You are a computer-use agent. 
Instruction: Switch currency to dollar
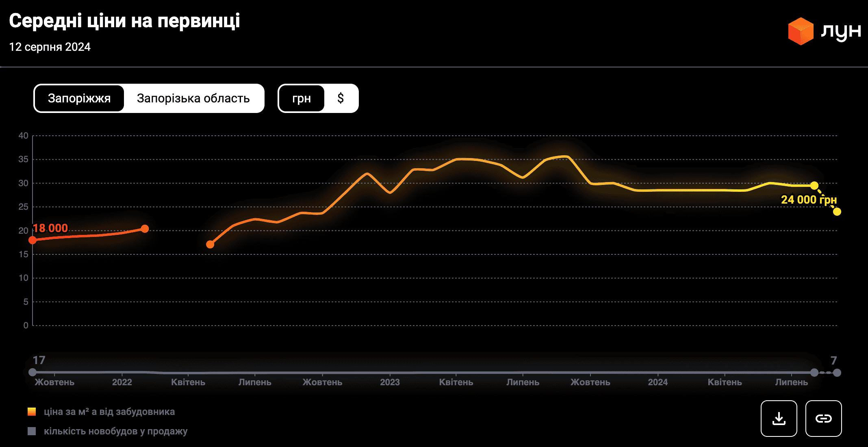pyautogui.click(x=341, y=98)
